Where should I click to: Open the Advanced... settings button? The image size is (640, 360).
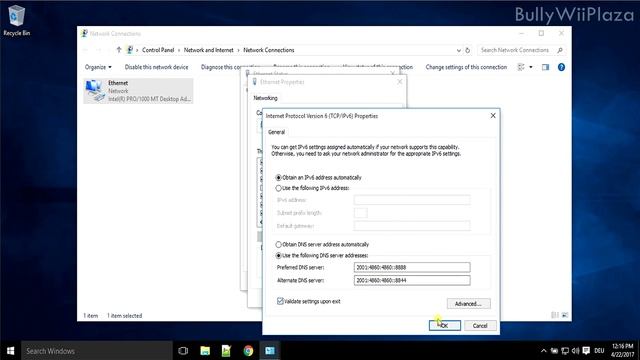pos(469,304)
